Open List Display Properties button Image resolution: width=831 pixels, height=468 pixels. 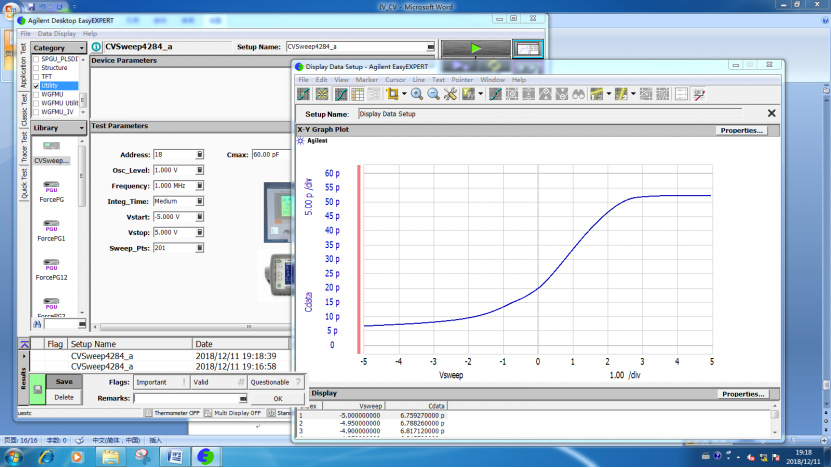743,394
